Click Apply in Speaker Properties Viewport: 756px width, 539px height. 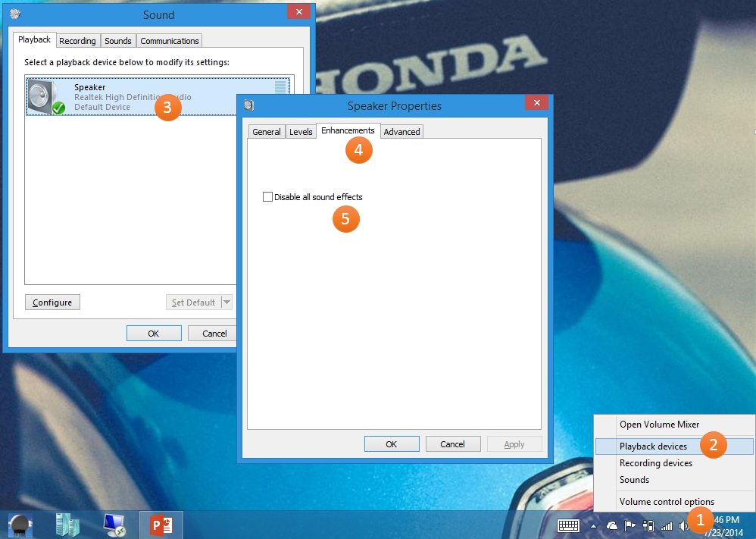(x=514, y=444)
